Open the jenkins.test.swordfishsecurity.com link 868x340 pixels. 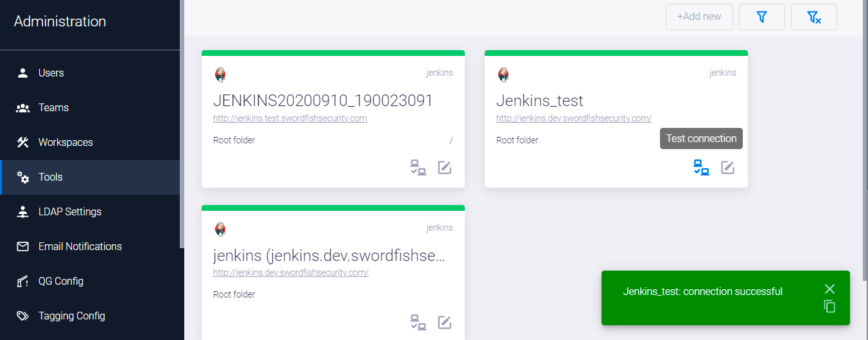pos(290,118)
